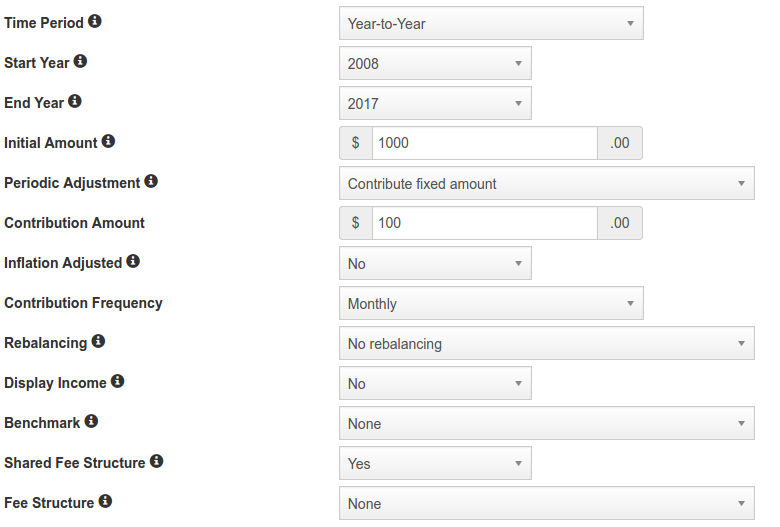Click the Inflation Adjusted info icon

[x=133, y=261]
